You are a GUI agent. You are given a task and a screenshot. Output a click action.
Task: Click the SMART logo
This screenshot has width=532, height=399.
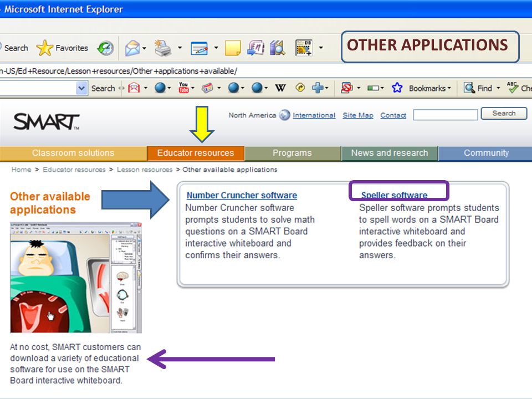47,122
